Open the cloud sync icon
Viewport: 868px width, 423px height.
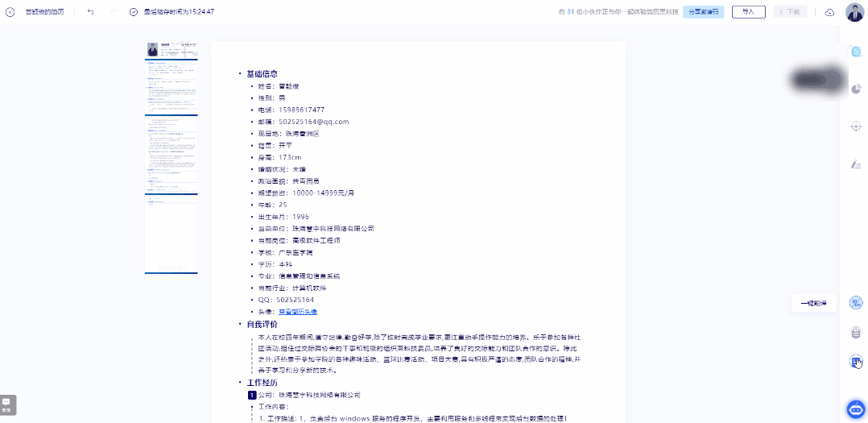[829, 12]
